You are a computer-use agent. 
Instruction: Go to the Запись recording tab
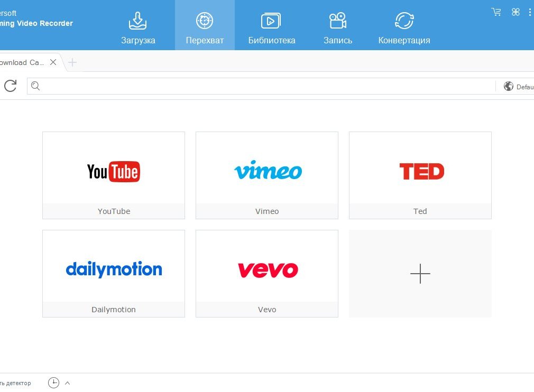tap(337, 28)
